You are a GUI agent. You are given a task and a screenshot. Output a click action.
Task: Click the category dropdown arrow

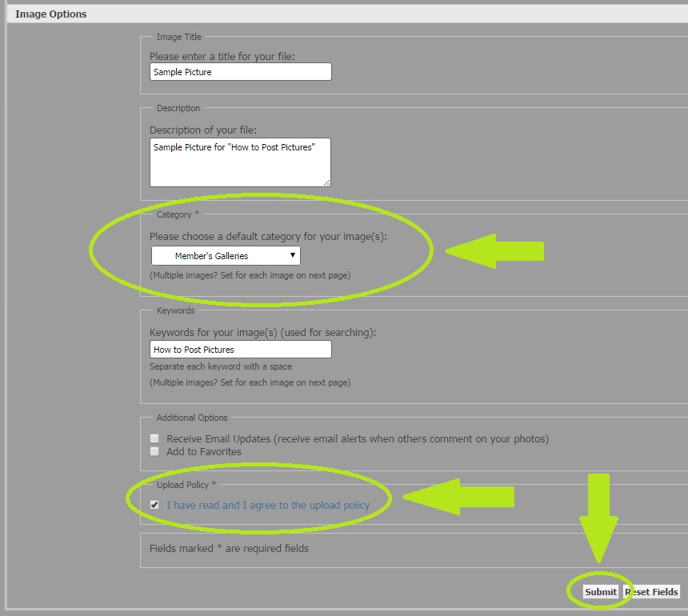click(294, 256)
